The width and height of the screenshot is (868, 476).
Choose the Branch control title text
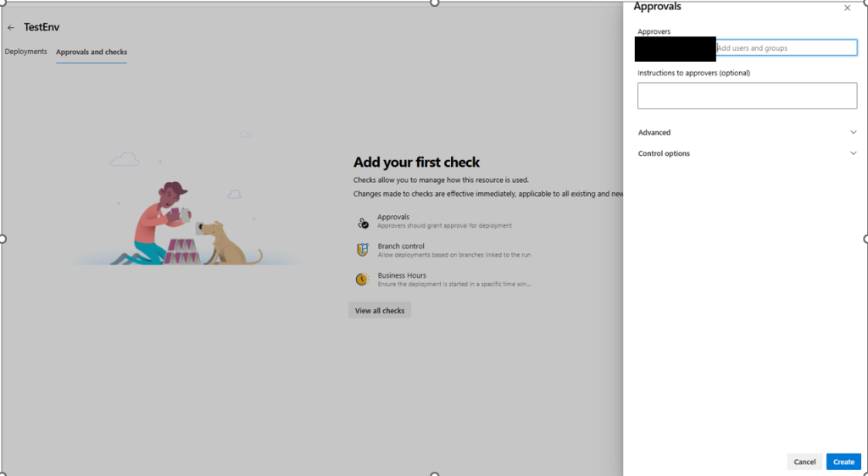click(x=401, y=246)
